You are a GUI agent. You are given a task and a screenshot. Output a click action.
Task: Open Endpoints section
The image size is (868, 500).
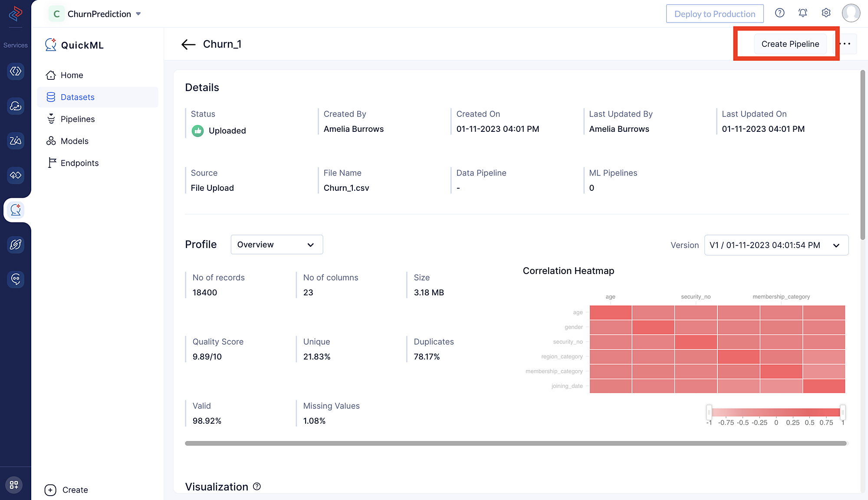(x=79, y=163)
